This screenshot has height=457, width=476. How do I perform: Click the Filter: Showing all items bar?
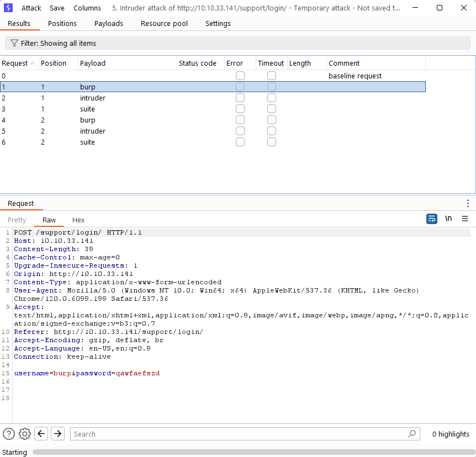click(x=237, y=43)
